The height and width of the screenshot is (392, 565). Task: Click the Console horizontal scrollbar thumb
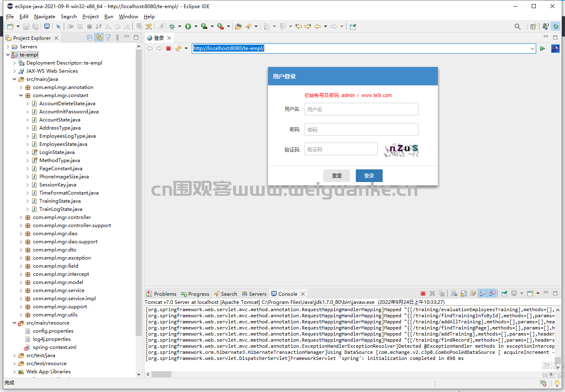point(161,374)
